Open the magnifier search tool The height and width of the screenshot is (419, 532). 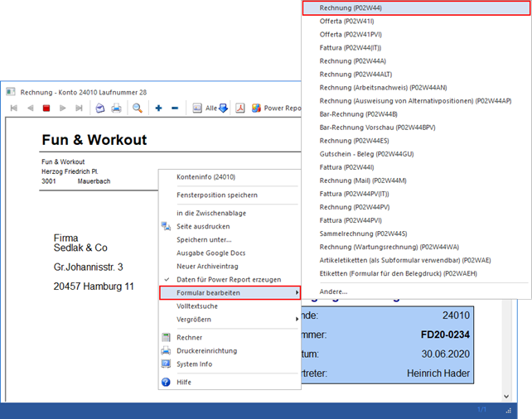[138, 108]
